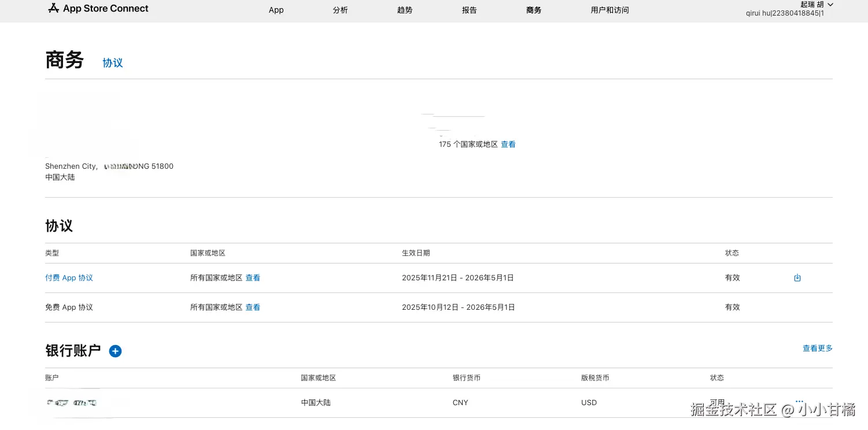Navigate to the App section
This screenshot has height=430, width=868.
coord(276,10)
